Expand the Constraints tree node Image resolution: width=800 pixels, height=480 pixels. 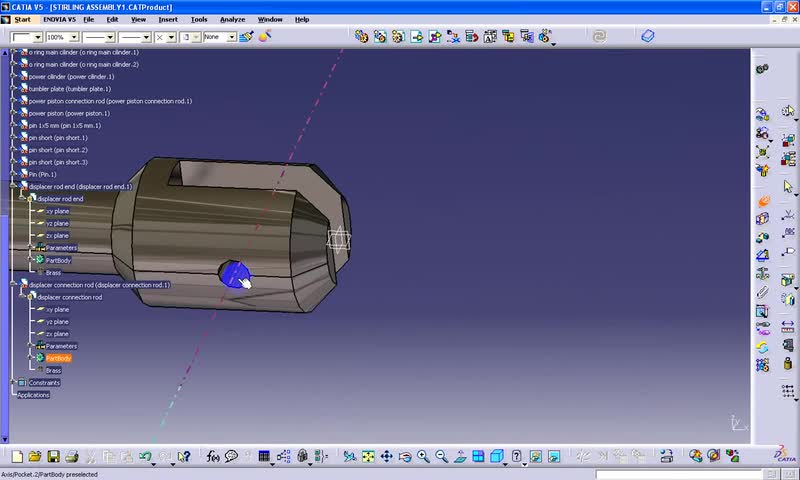pyautogui.click(x=14, y=382)
